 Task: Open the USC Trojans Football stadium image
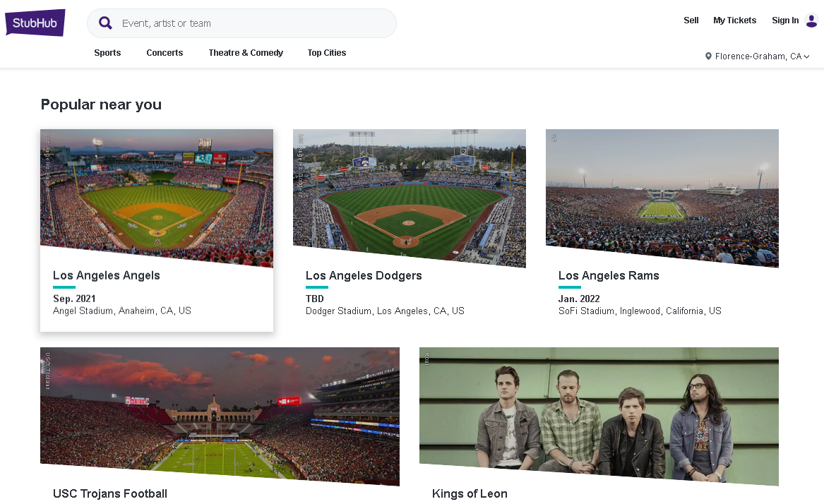tap(220, 413)
